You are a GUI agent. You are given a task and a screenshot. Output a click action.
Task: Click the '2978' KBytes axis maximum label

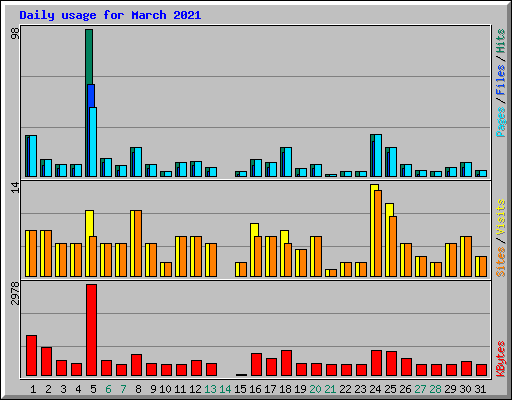(x=15, y=293)
